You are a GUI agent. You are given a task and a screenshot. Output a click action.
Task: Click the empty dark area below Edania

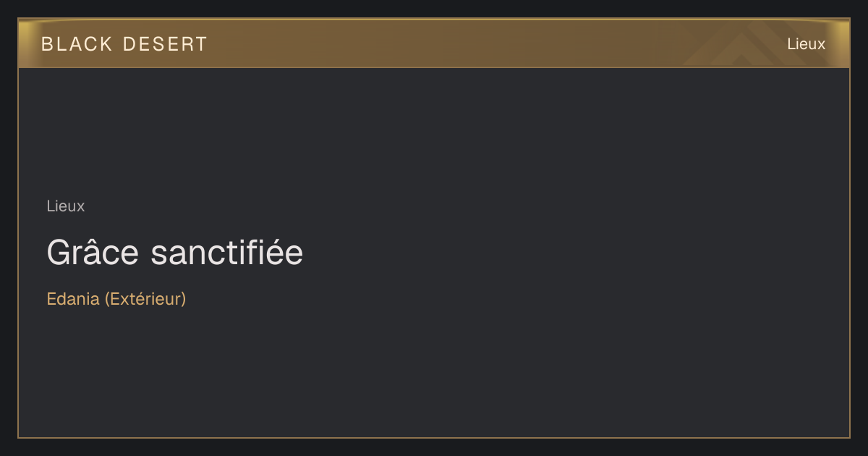click(x=434, y=373)
